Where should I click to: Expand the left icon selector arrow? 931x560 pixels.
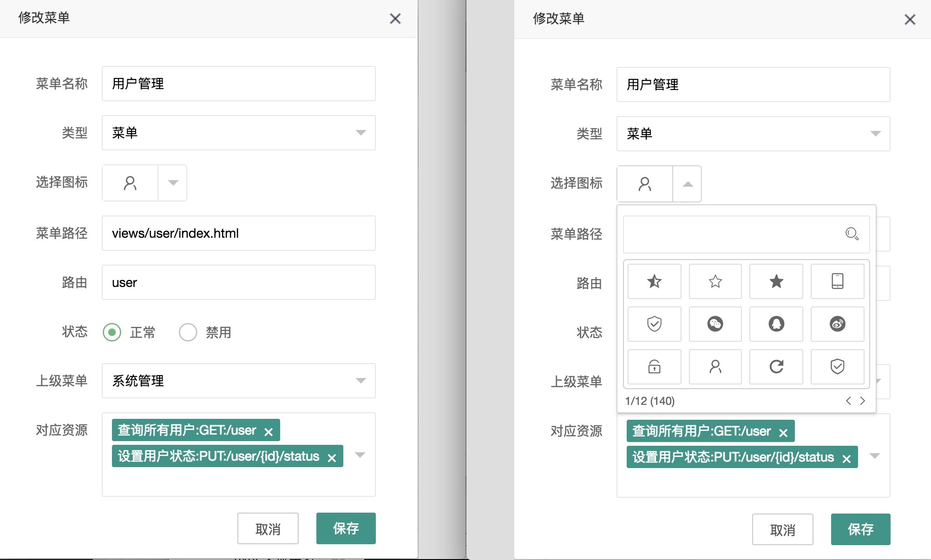click(173, 182)
